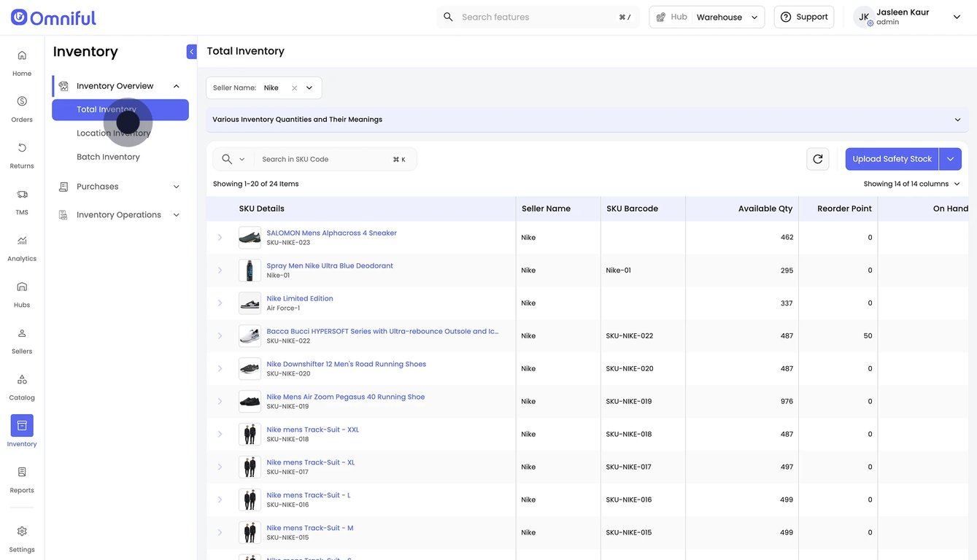977x560 pixels.
Task: Open Reports in the sidebar
Action: pos(22,479)
